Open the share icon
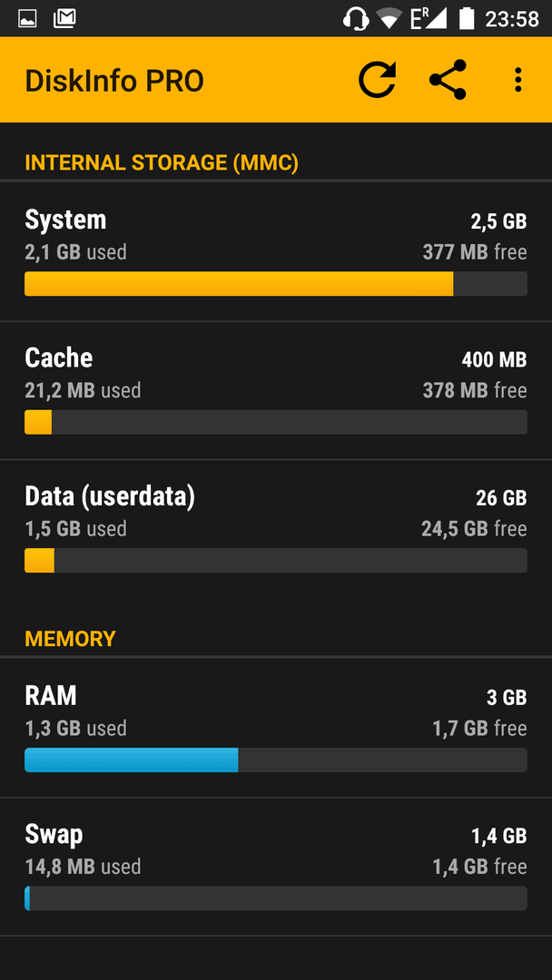552x980 pixels. [x=448, y=80]
